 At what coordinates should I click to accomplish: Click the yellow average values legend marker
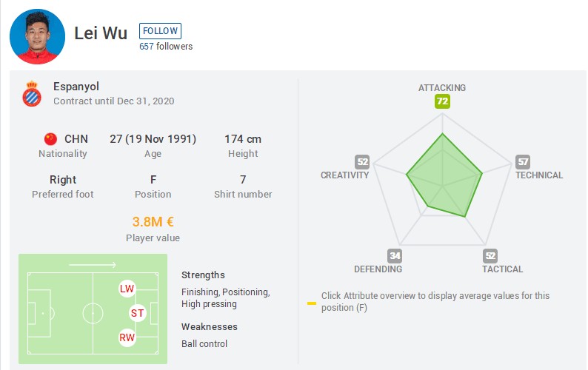312,302
